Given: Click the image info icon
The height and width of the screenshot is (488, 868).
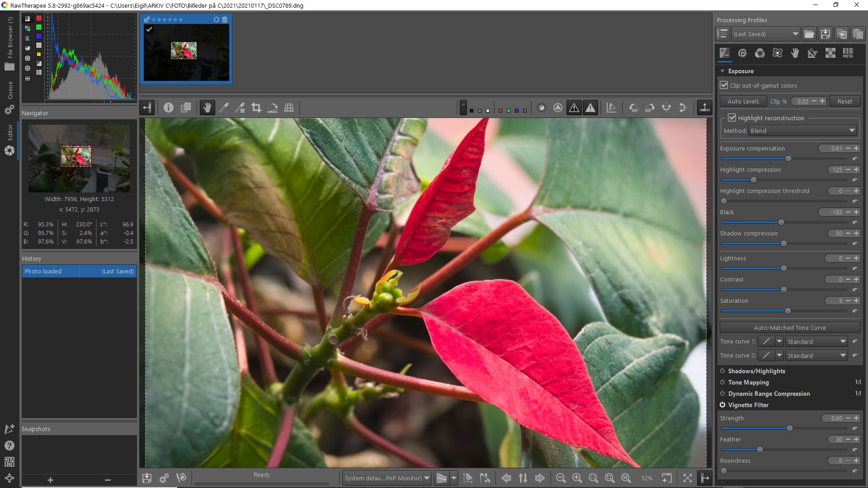Looking at the screenshot, I should tap(168, 108).
